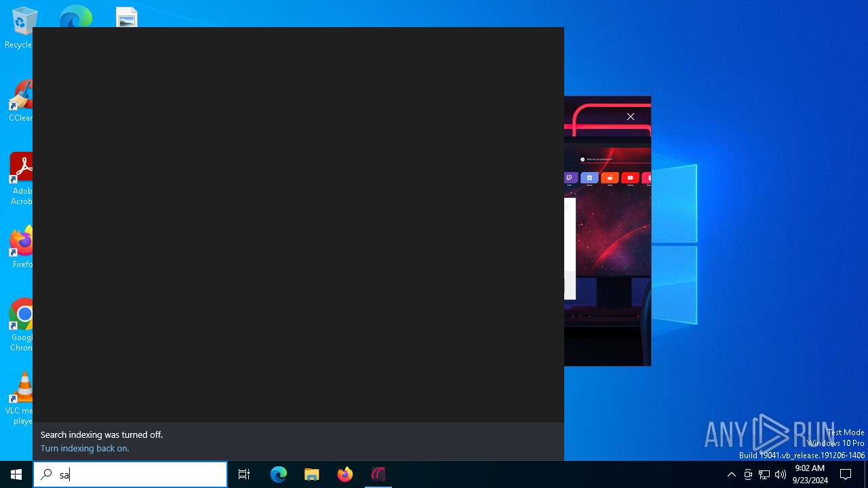Open the Action Center notifications icon
868x488 pixels.
[846, 474]
